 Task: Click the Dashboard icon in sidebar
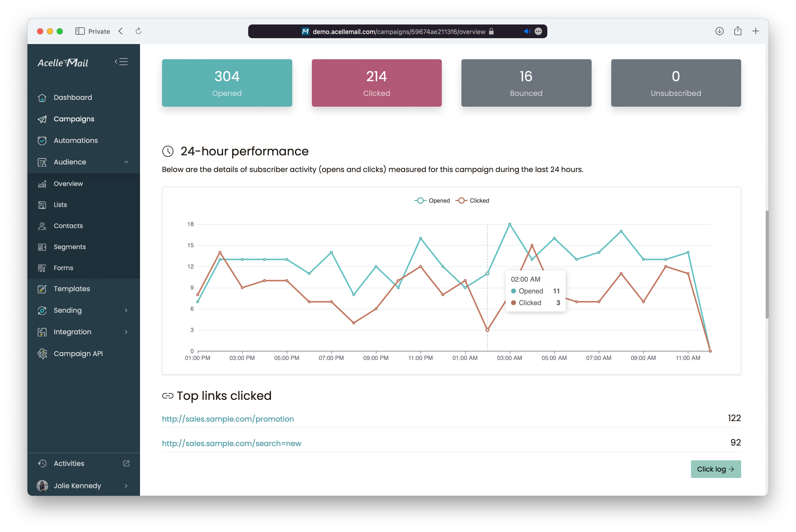coord(42,97)
